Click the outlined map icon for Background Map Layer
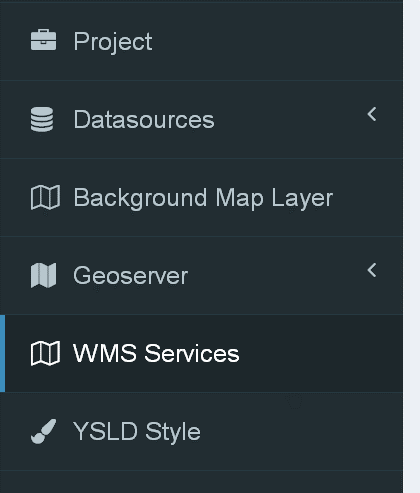 pyautogui.click(x=45, y=197)
